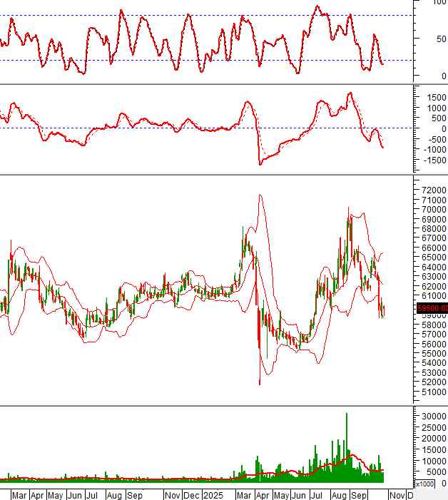448x500 pixels.
Task: Click the tallest green volume bar
Action: tap(347, 442)
